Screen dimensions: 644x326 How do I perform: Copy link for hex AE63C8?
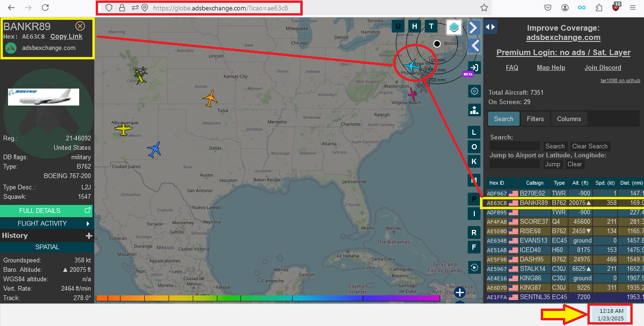66,36
